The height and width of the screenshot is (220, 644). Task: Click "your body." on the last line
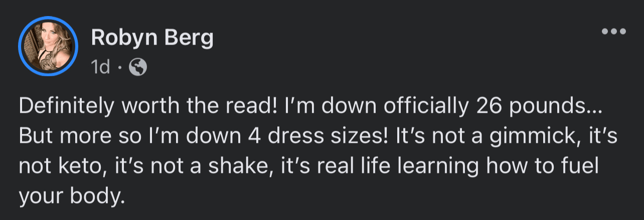click(71, 196)
